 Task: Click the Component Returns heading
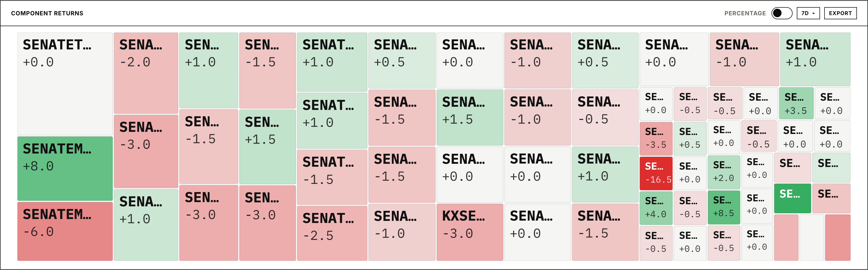pyautogui.click(x=47, y=13)
